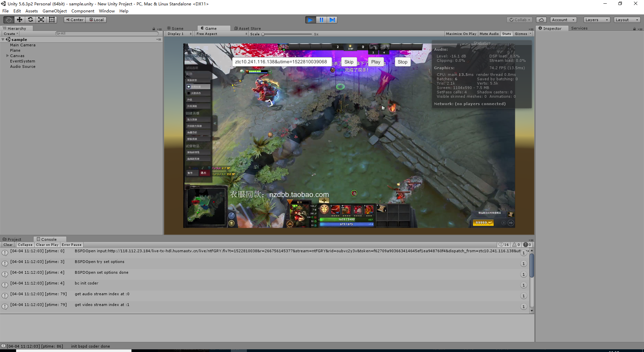Toggle Stats overlay
644x352 pixels.
point(506,34)
